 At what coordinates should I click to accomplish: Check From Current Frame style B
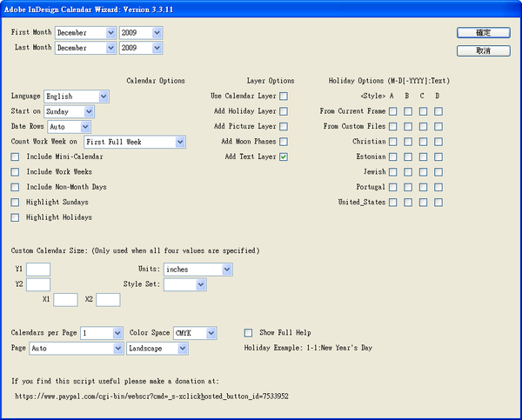[408, 111]
